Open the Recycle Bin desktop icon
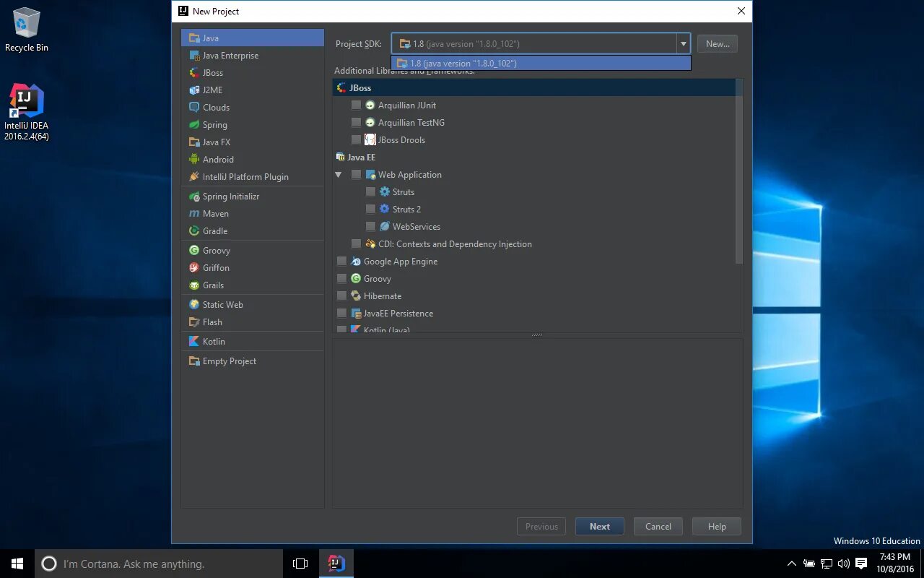Image resolution: width=924 pixels, height=578 pixels. click(x=27, y=30)
